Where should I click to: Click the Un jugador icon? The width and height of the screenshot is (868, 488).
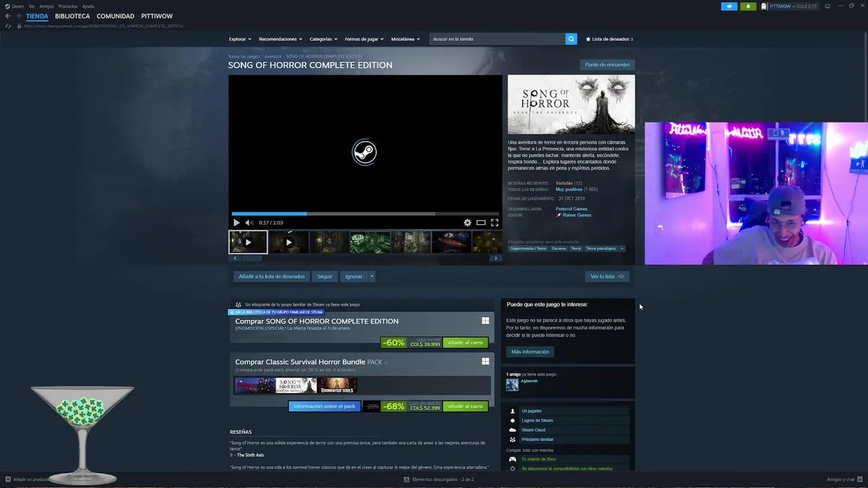pyautogui.click(x=513, y=411)
